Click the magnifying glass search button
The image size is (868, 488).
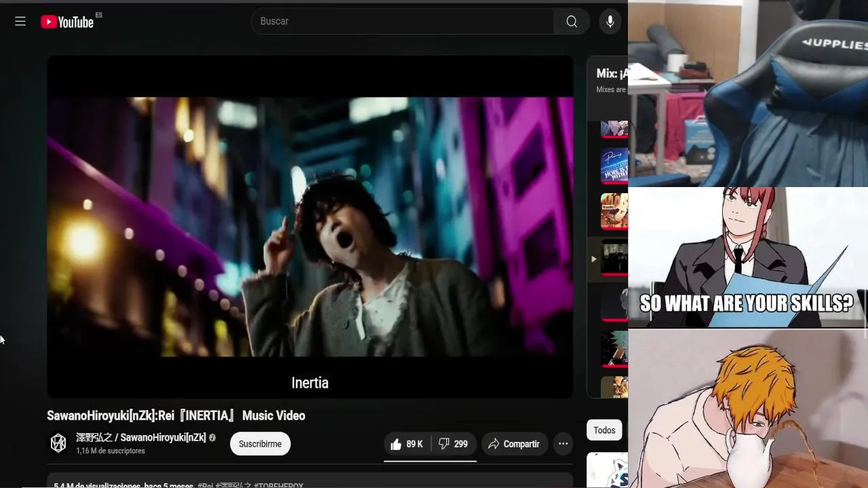pos(572,22)
